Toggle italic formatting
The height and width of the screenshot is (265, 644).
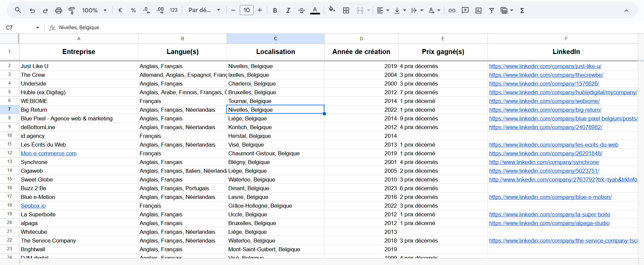click(x=288, y=10)
